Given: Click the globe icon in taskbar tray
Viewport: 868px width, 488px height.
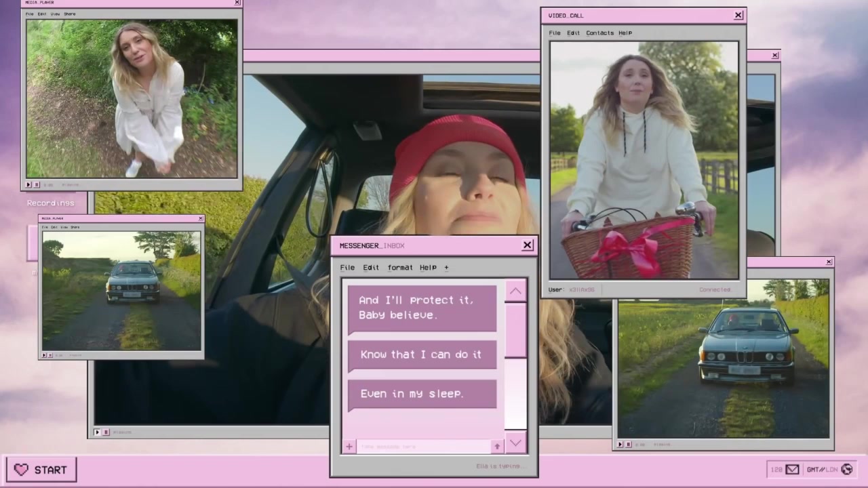Looking at the screenshot, I should pyautogui.click(x=846, y=469).
